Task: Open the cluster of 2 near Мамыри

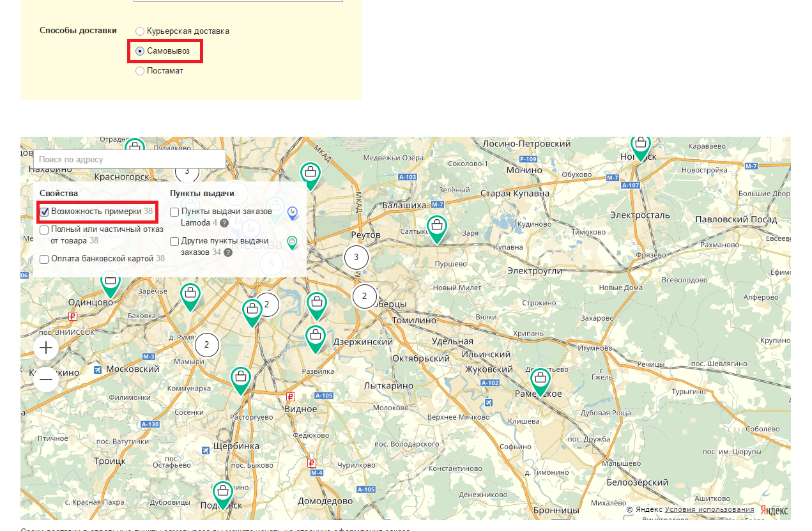Action: [x=206, y=345]
